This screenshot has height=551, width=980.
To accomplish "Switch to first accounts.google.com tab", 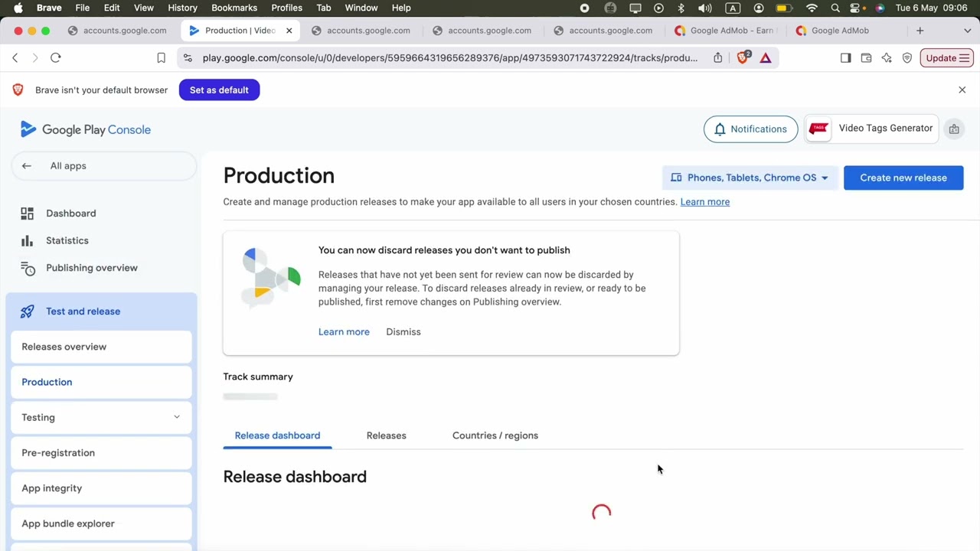I will pos(118,31).
